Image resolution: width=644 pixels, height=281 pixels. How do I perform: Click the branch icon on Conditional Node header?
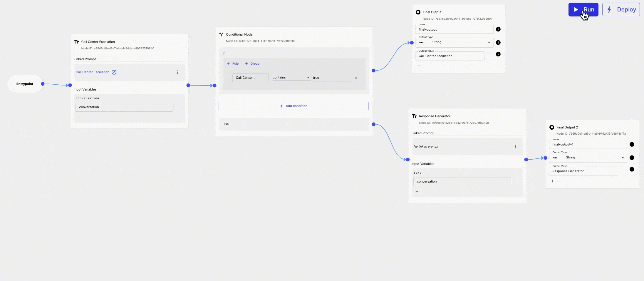(x=221, y=34)
